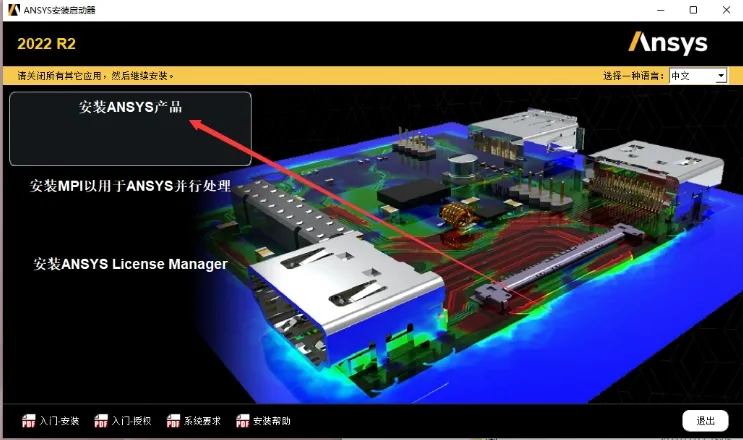Screen dimensions: 743x440
Task: Open 入门-安装 PDF icon
Action: (28, 421)
